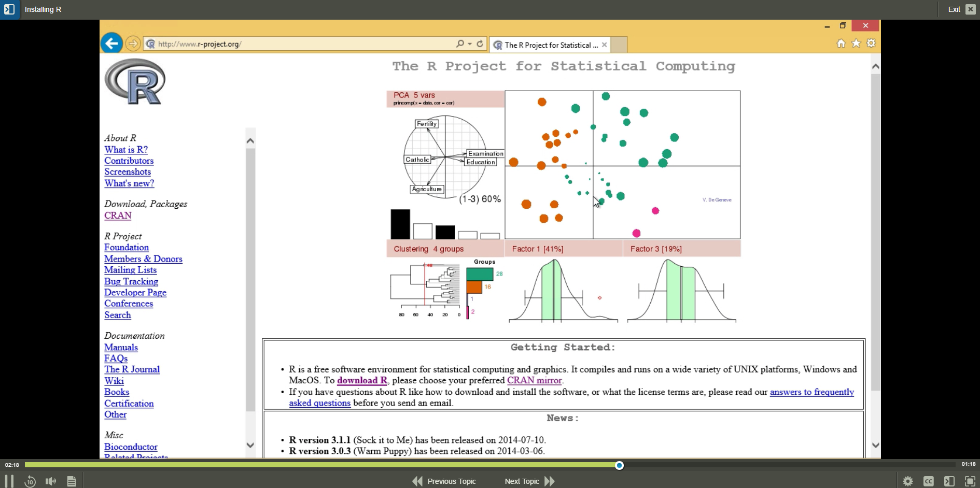Click the browser back arrow
Viewport: 980px width, 488px height.
pos(111,44)
